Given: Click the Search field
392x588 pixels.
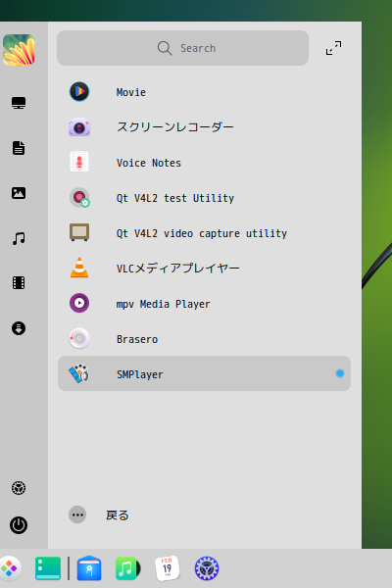Looking at the screenshot, I should coord(182,48).
